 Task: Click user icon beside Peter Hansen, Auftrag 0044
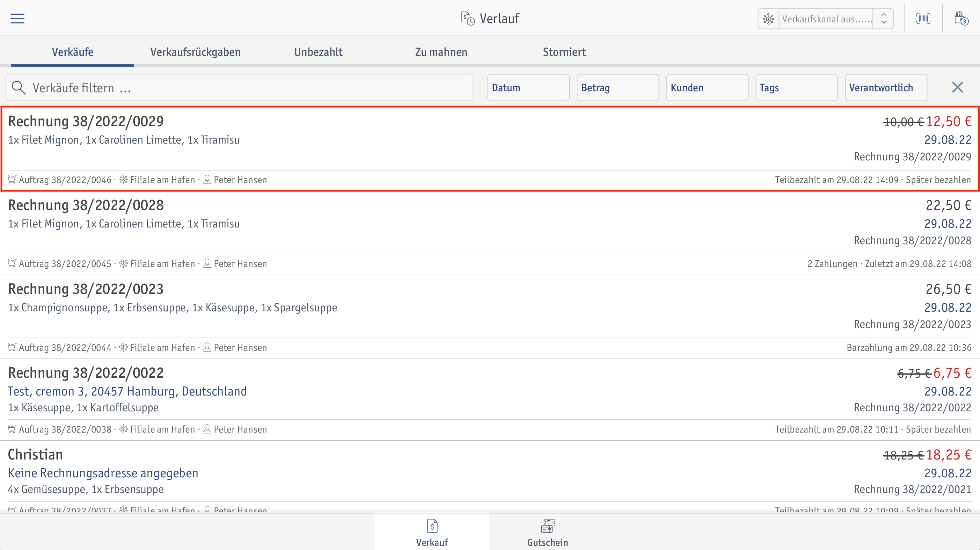[x=207, y=347]
